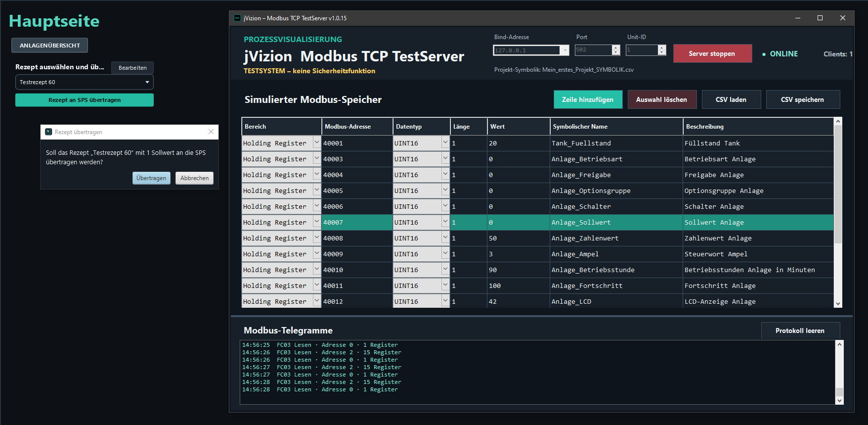Screen dimensions: 868x425
Task: Add a row with Zeile hinzufügen
Action: click(x=588, y=99)
